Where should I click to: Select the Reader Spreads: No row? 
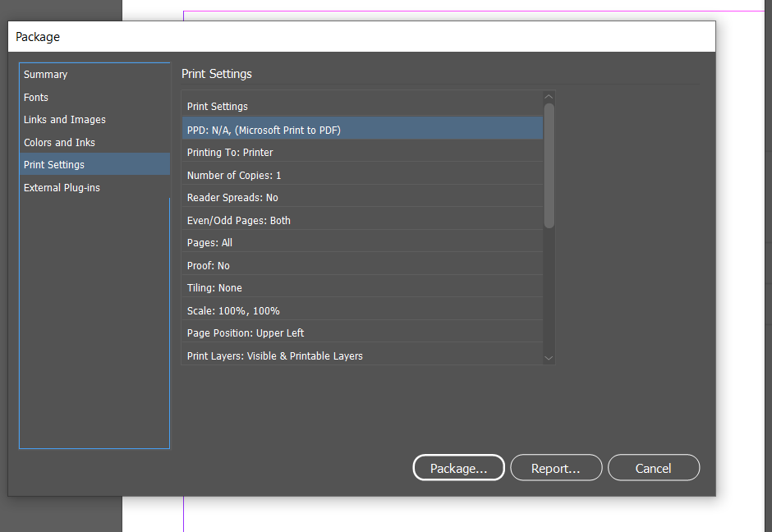(361, 197)
